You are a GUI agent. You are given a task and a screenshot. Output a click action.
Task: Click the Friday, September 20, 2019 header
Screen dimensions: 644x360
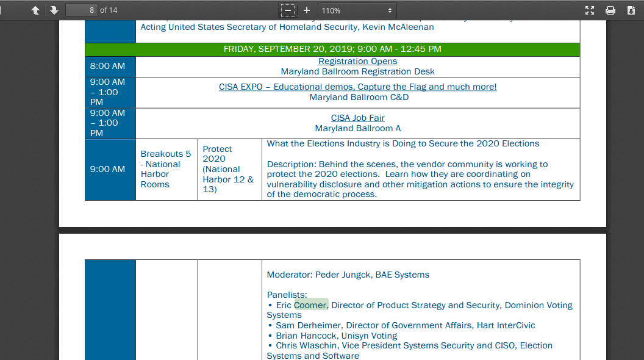pos(332,49)
